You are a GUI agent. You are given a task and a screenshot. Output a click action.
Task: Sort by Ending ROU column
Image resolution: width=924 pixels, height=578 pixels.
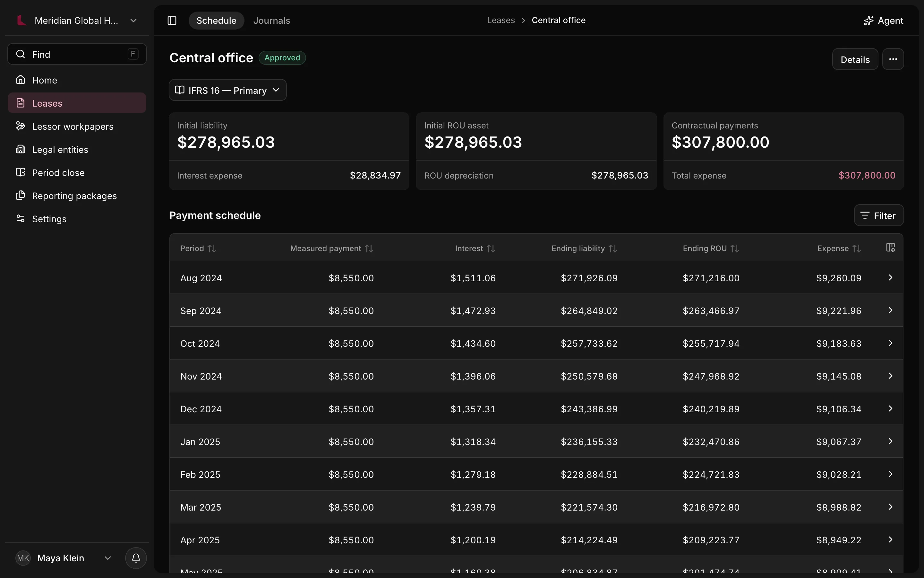click(711, 249)
